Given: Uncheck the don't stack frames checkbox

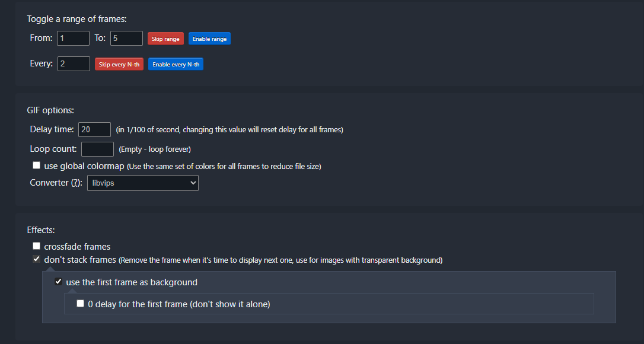Looking at the screenshot, I should point(37,259).
